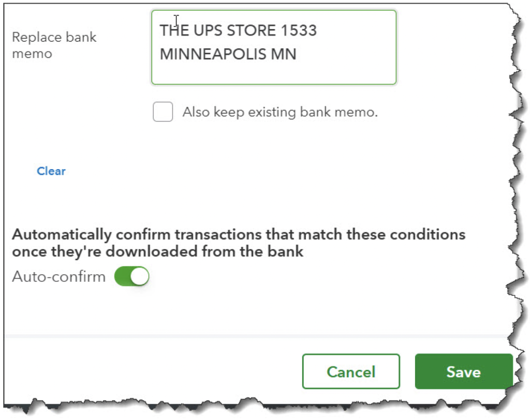Image resolution: width=530 pixels, height=420 pixels.
Task: Place cursor on 'MINNEAPOLIS MN' memo line
Action: (x=228, y=54)
